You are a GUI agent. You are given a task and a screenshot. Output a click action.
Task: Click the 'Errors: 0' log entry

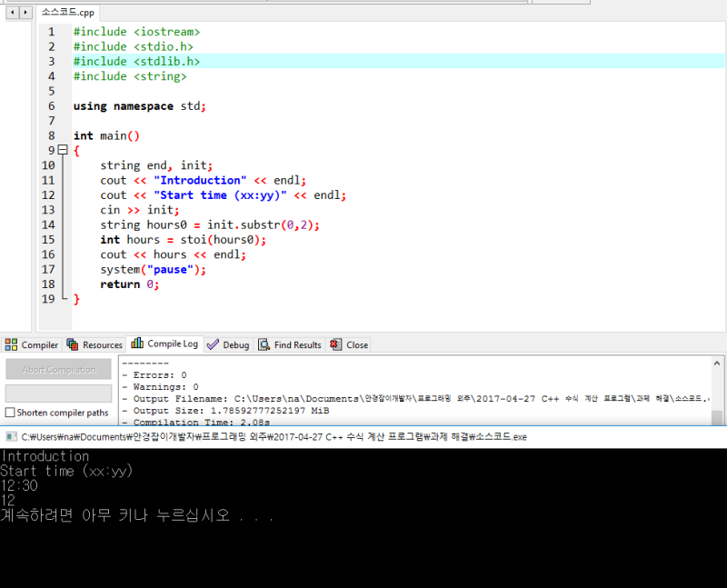(x=154, y=375)
